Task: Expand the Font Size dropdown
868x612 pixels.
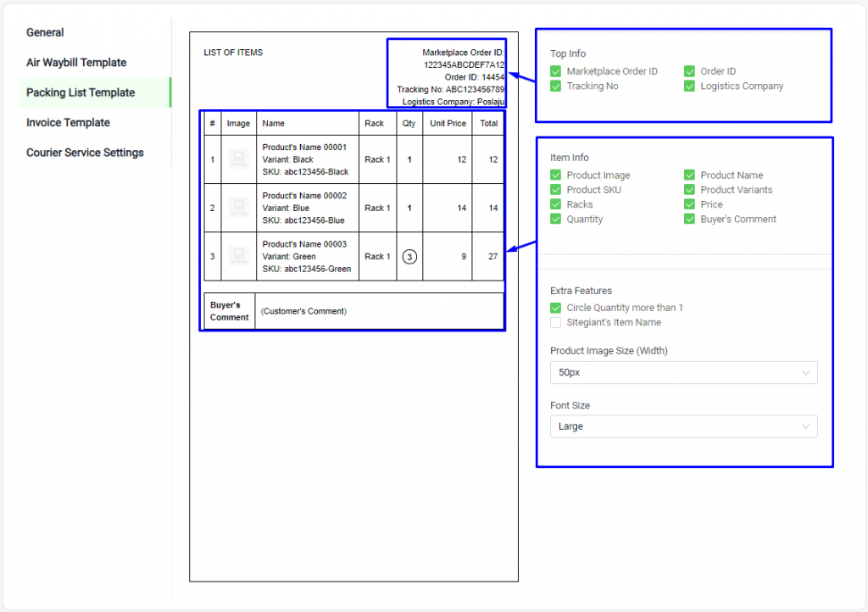Action: (683, 426)
